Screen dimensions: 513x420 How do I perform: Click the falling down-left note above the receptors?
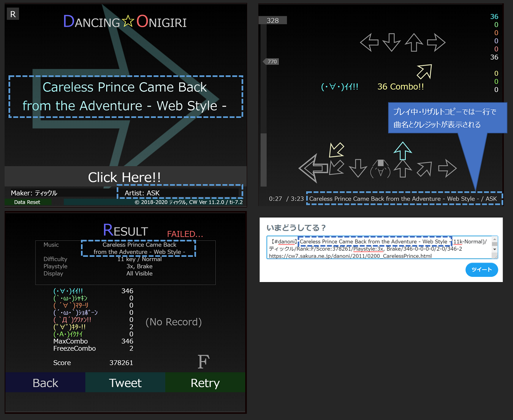pyautogui.click(x=337, y=150)
